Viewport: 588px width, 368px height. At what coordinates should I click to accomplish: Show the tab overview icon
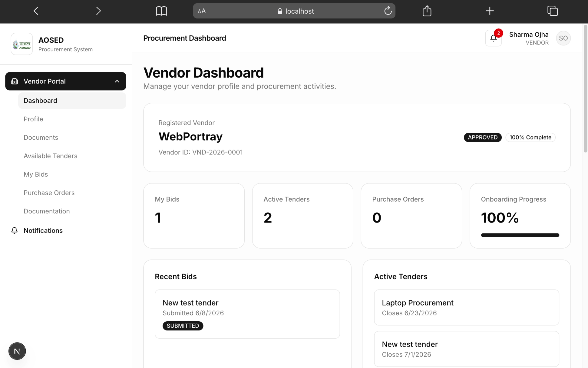(x=553, y=11)
